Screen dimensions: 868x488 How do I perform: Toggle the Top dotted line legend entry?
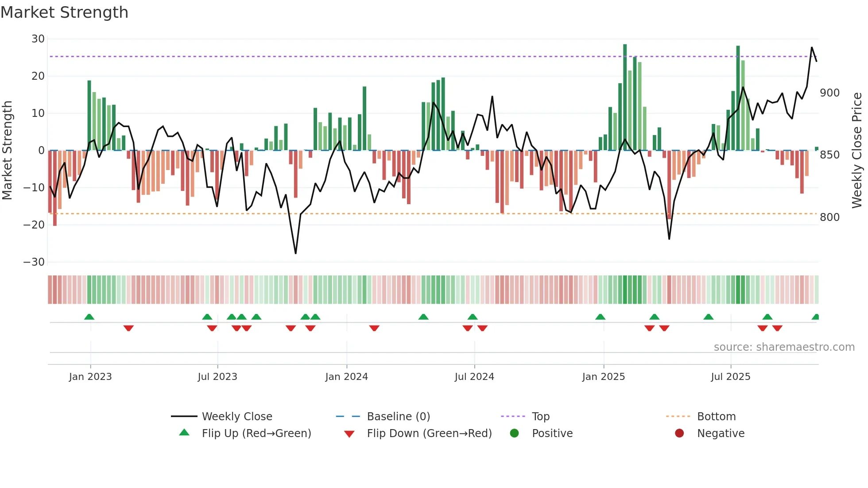(513, 416)
